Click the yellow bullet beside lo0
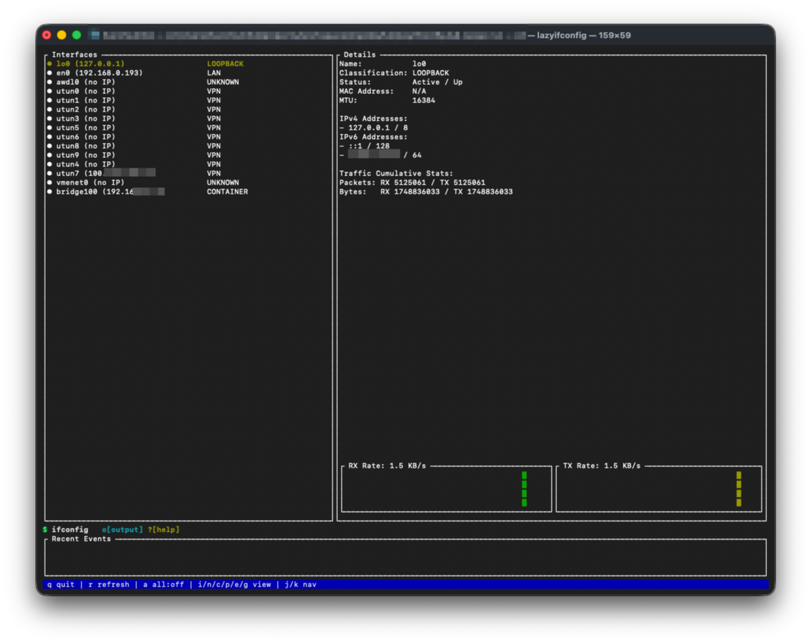 [x=50, y=64]
